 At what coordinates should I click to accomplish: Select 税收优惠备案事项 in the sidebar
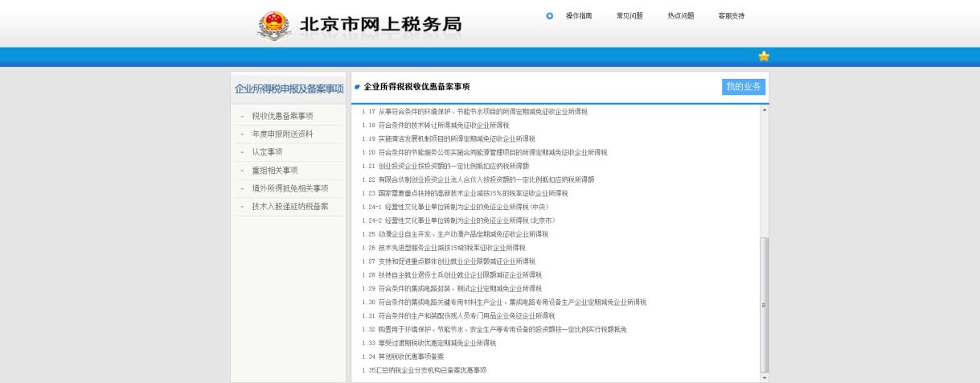282,116
